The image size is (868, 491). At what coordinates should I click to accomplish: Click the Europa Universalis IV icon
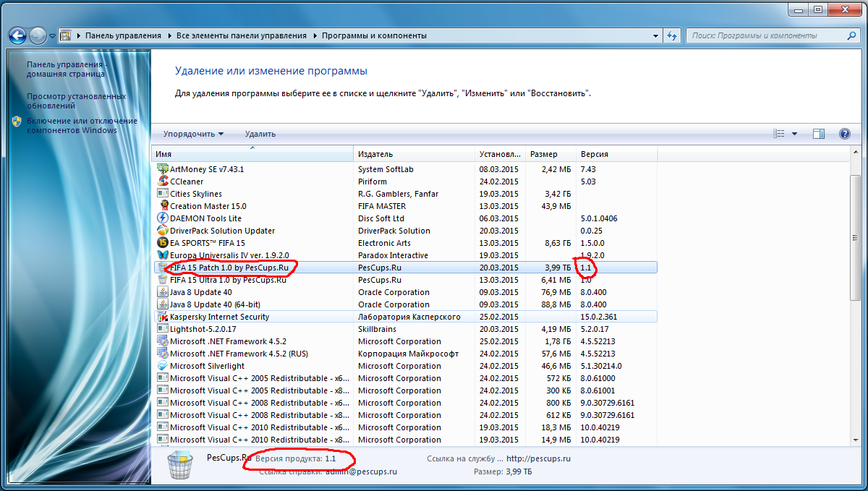163,255
